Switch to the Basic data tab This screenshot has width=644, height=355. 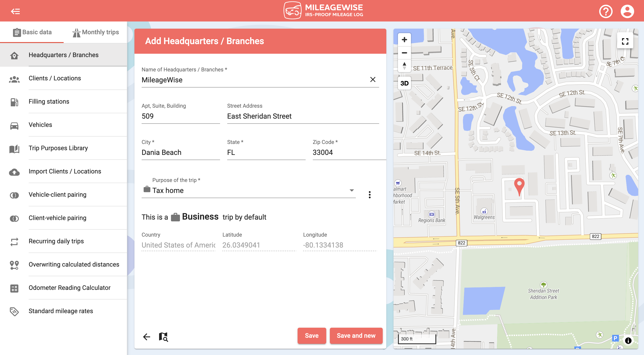tap(32, 32)
